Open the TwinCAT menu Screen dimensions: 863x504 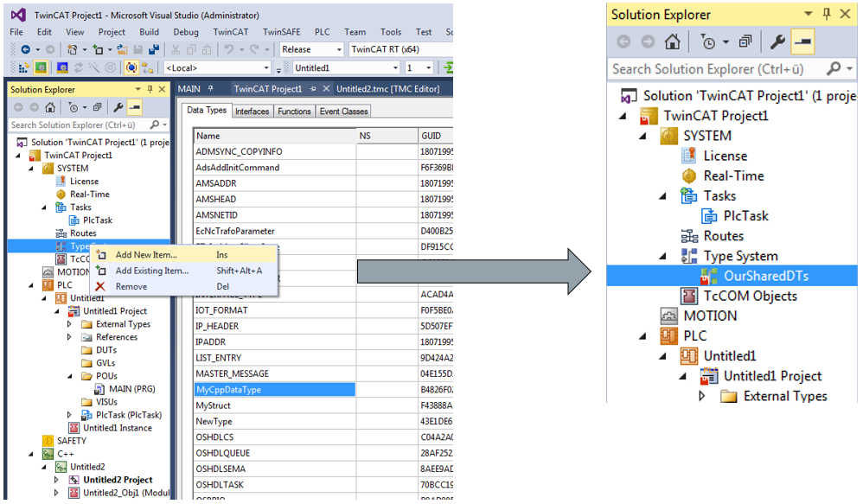[x=231, y=32]
